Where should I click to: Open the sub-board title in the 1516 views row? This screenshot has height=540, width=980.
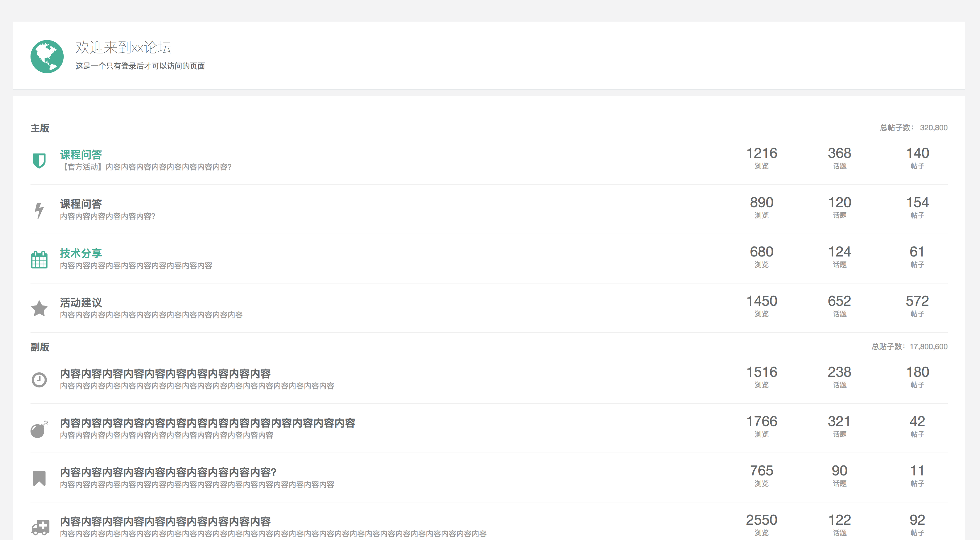(x=165, y=374)
